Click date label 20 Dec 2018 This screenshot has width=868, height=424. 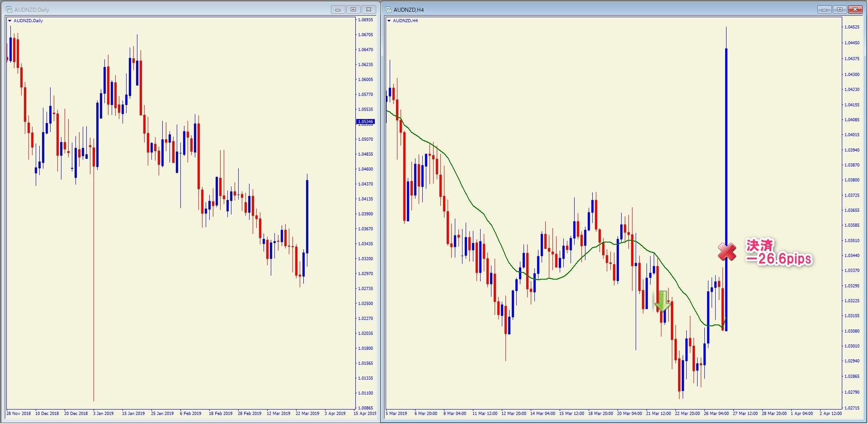(x=76, y=414)
